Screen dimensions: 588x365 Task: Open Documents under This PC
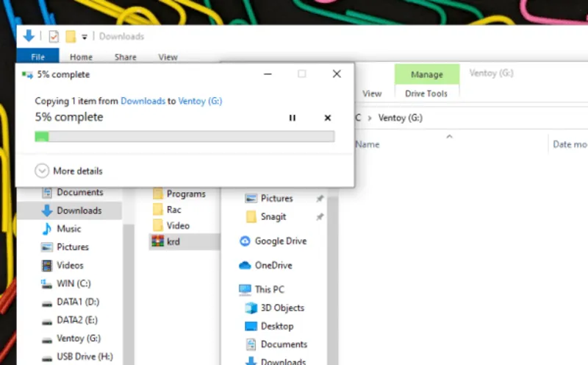click(284, 344)
